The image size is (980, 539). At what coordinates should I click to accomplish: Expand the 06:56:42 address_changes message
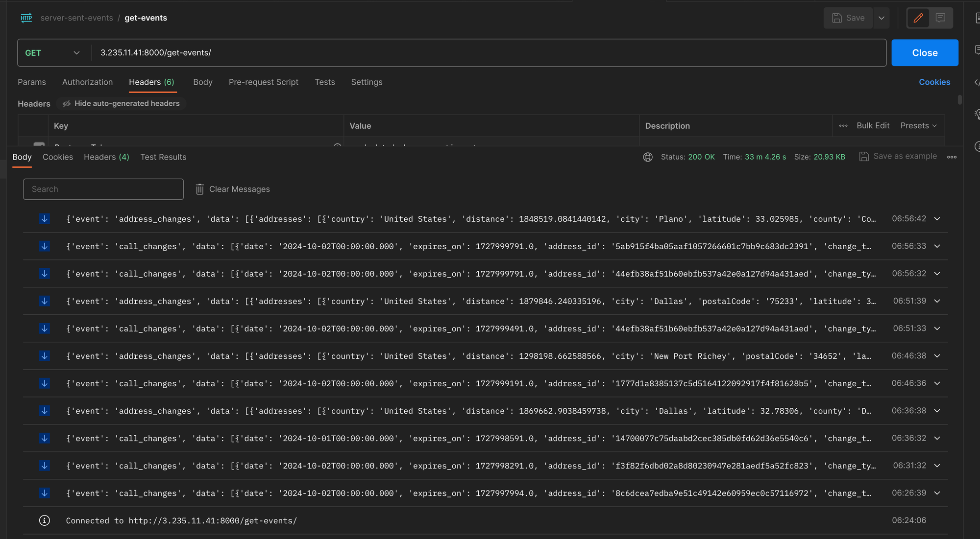pyautogui.click(x=937, y=219)
